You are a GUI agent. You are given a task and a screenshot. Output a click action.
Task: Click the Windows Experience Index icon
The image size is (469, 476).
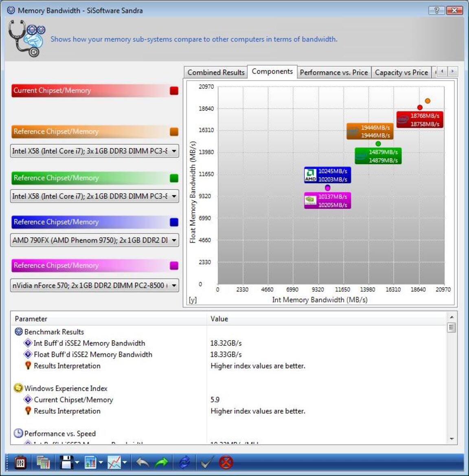point(18,388)
